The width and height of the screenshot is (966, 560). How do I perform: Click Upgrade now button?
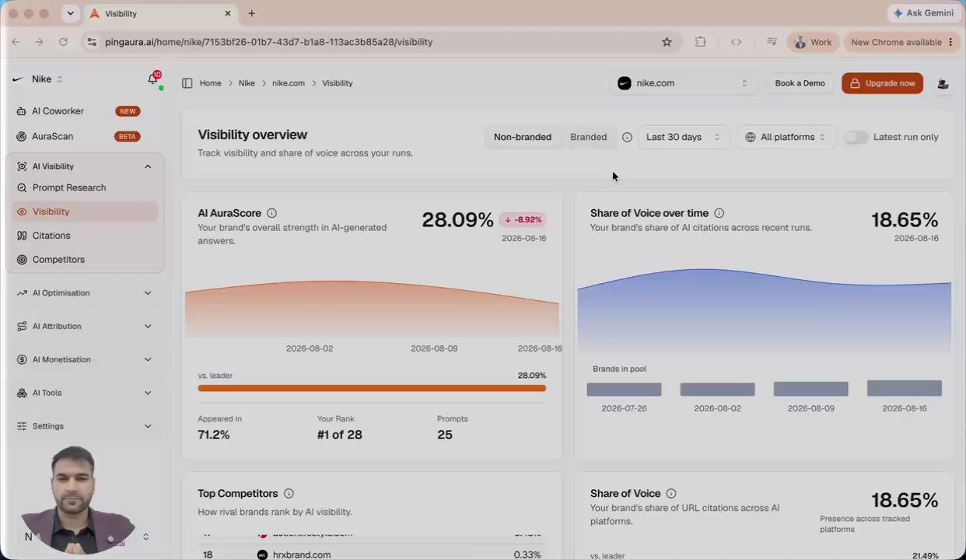point(882,83)
